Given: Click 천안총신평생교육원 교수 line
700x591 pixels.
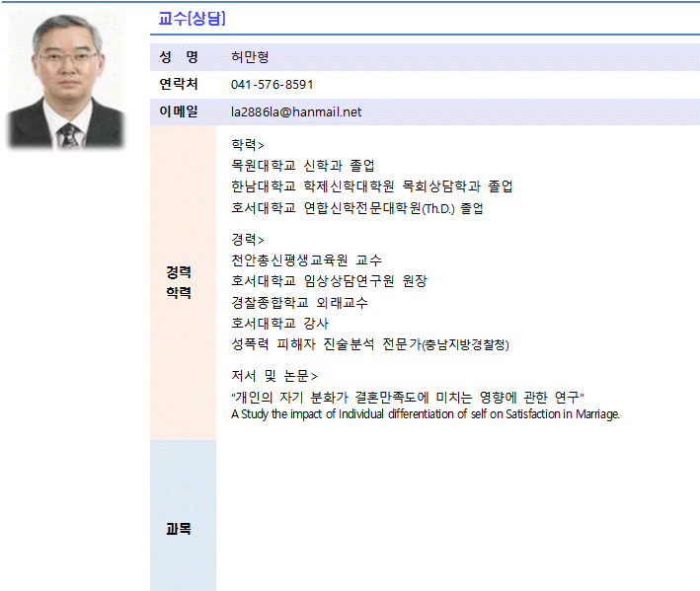Looking at the screenshot, I should coord(306,260).
